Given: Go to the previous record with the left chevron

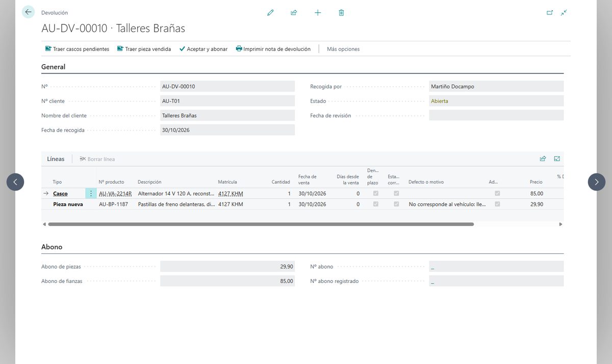Looking at the screenshot, I should click(15, 182).
